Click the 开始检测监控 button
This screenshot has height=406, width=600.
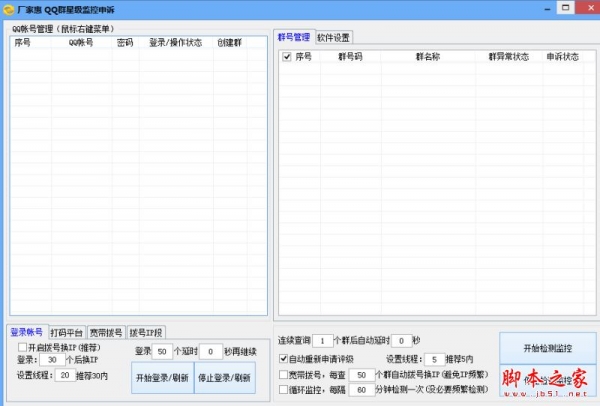tap(548, 348)
